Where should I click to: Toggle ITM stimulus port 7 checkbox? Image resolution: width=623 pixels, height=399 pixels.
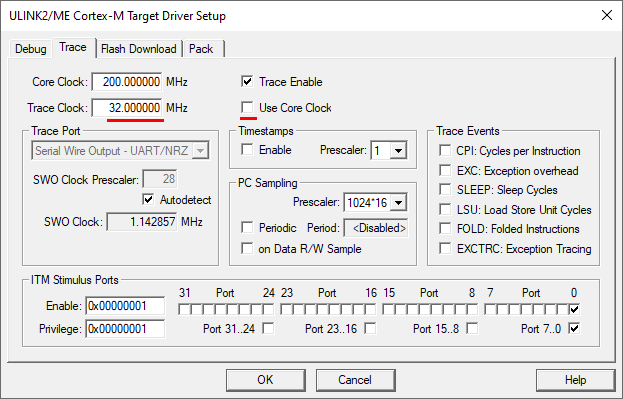pyautogui.click(x=490, y=309)
